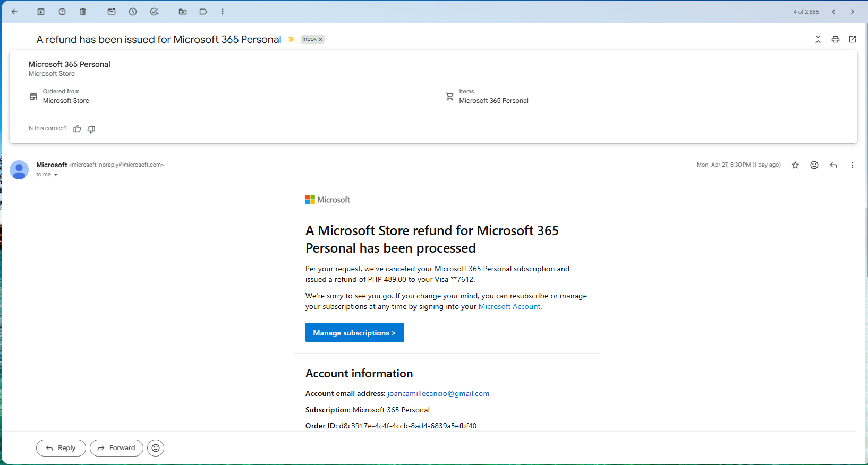The width and height of the screenshot is (868, 465).
Task: Go back to the inbox list
Action: 14,12
